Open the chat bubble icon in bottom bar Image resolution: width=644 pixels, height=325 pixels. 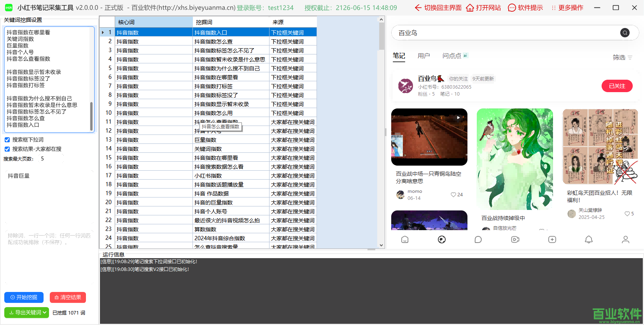pos(478,239)
